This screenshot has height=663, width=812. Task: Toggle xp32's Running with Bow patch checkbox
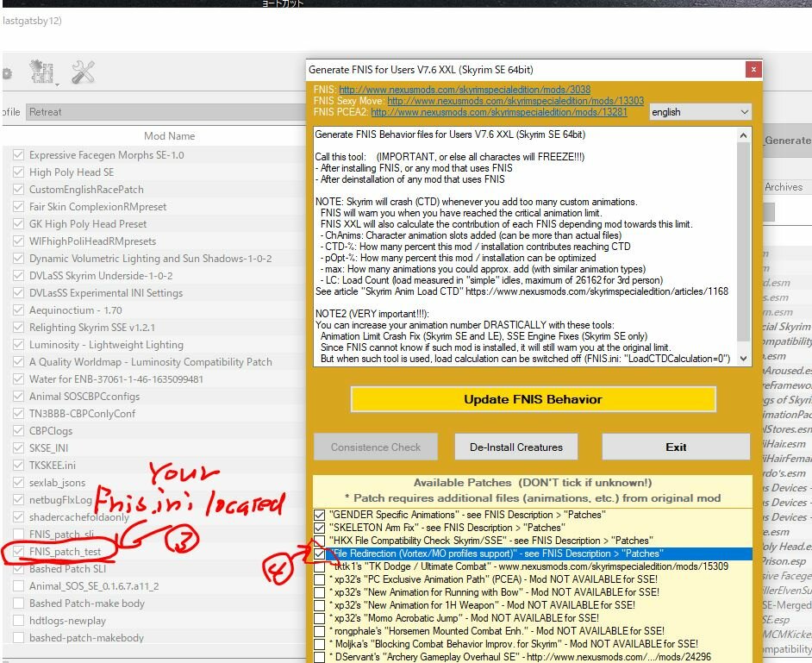pos(320,592)
